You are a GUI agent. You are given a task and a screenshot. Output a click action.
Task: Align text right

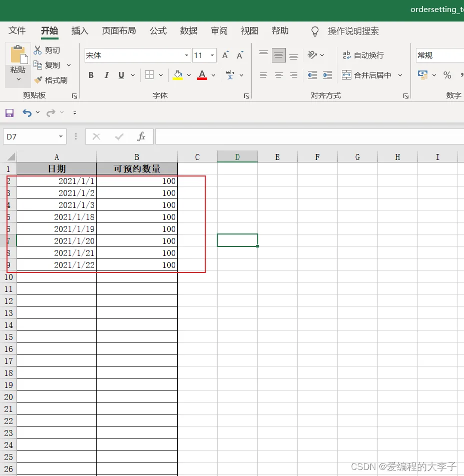(293, 75)
